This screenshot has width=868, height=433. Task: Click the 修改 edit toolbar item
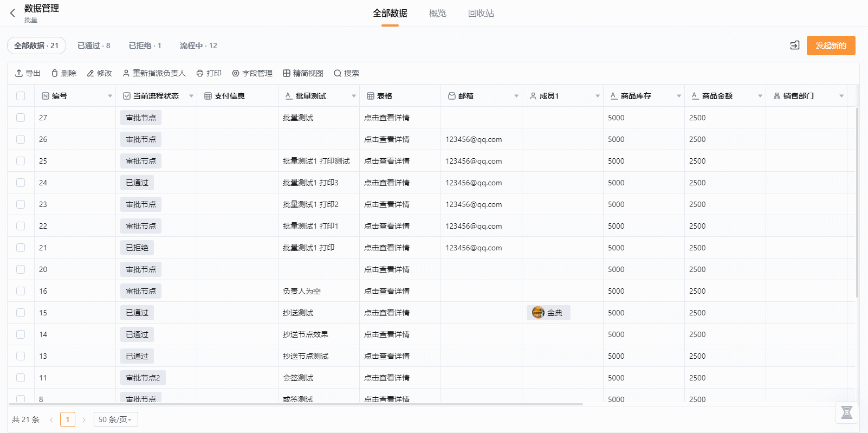[x=99, y=73]
